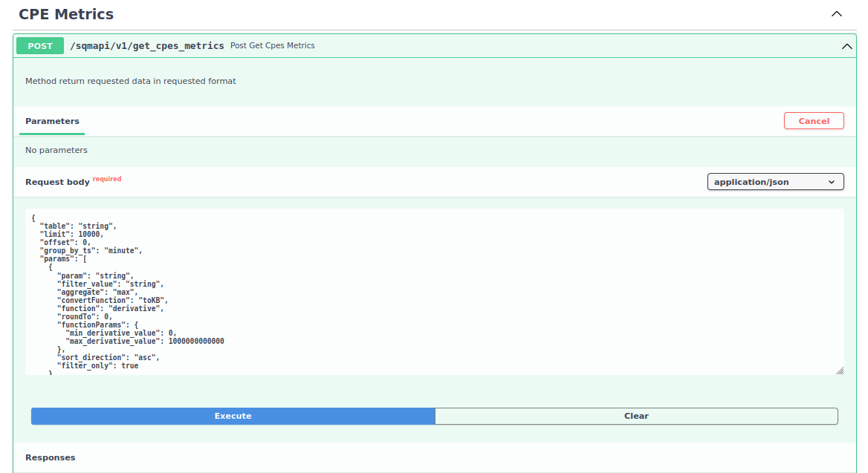
Task: Collapse the get_cpes_metrics operation arrow
Action: 846,46
